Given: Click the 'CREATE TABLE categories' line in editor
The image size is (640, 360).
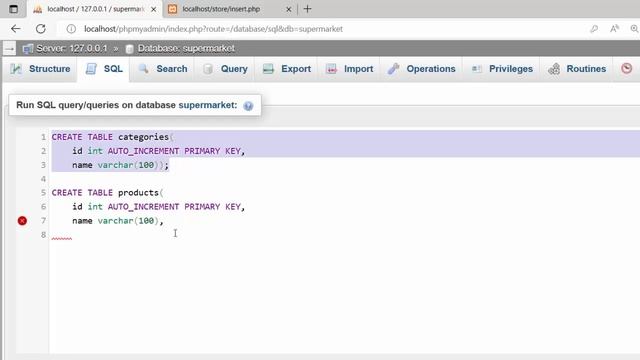Looking at the screenshot, I should [112, 137].
